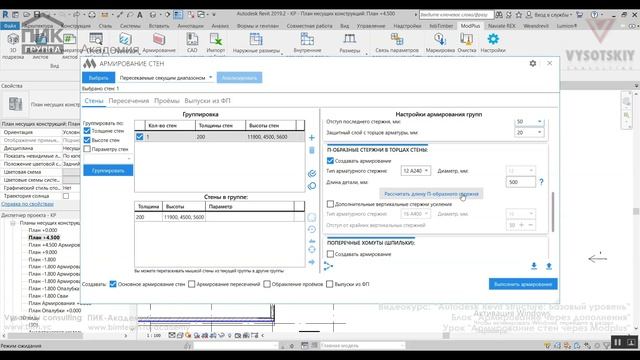Enable Обрамление проёмов checkbox
The height and width of the screenshot is (360, 640).
tap(267, 284)
